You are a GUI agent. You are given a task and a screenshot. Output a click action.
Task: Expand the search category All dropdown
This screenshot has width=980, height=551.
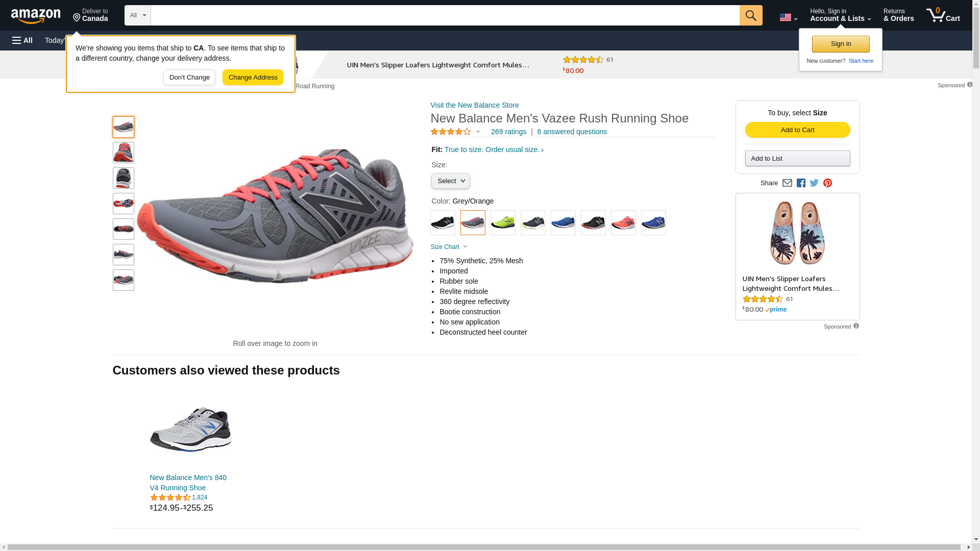137,15
